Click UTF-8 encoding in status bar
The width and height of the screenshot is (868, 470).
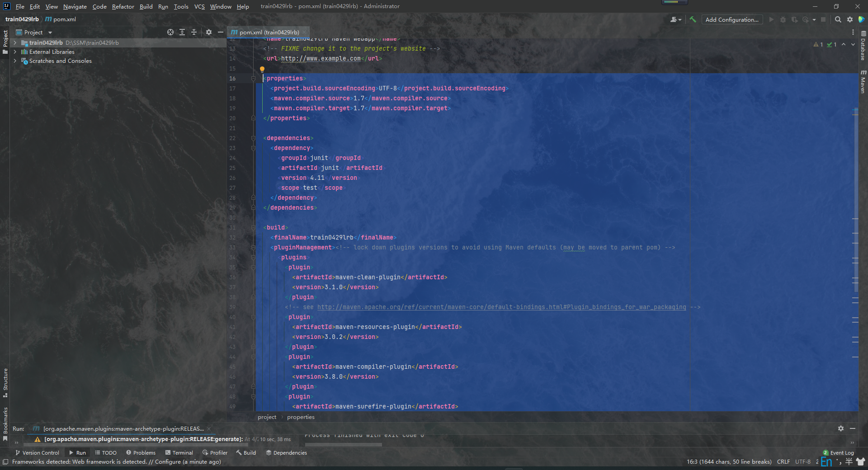tap(802, 461)
